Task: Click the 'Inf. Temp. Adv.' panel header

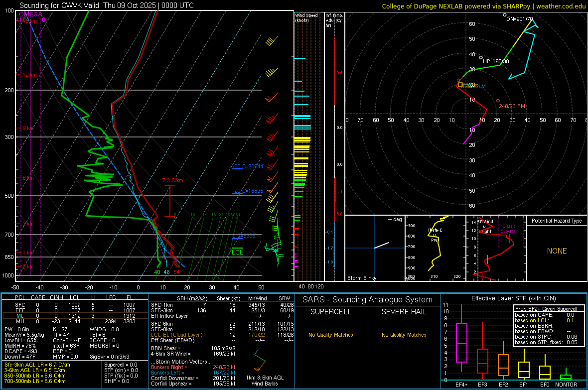Action: (334, 20)
